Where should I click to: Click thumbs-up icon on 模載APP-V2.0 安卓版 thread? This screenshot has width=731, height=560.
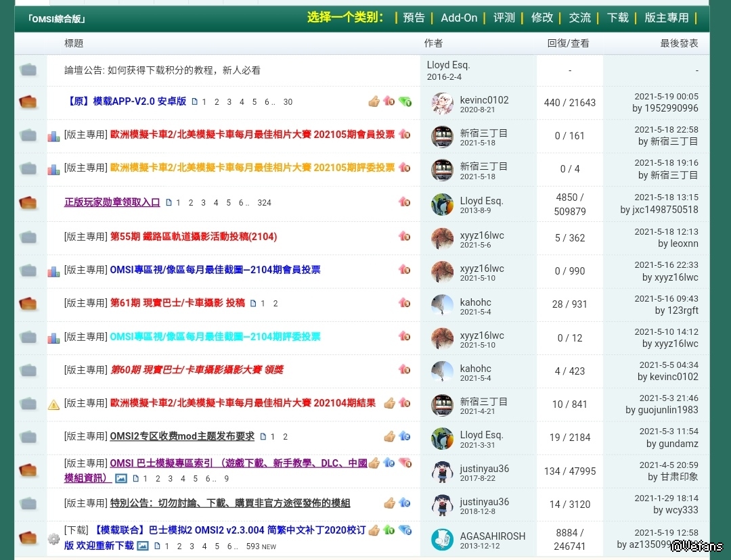pos(374,101)
